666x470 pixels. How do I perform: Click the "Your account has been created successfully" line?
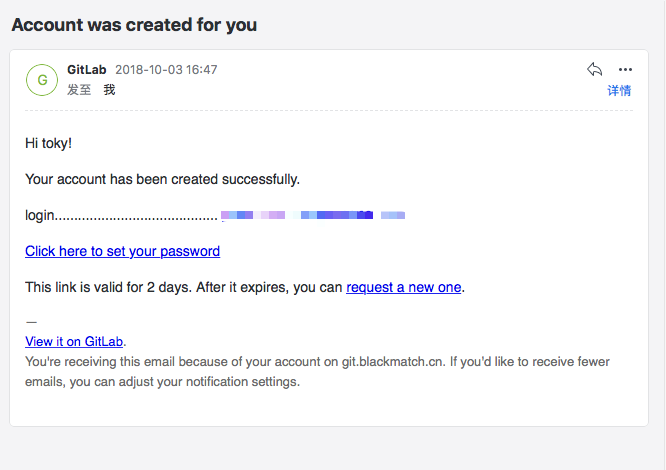[x=162, y=179]
